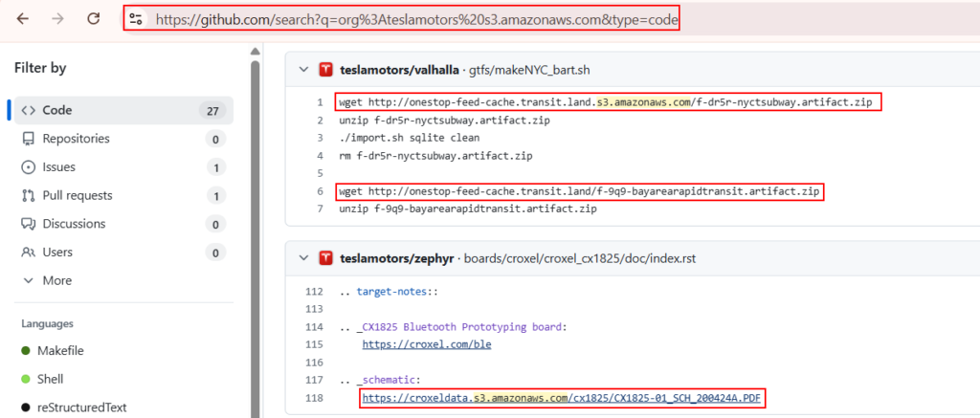
Task: Select the Issues filter
Action: (123, 167)
